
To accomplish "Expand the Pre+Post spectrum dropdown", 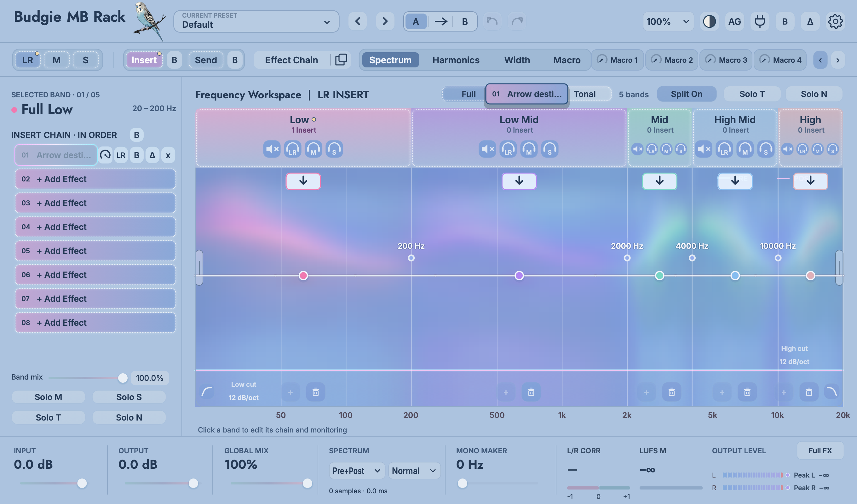I will click(357, 471).
